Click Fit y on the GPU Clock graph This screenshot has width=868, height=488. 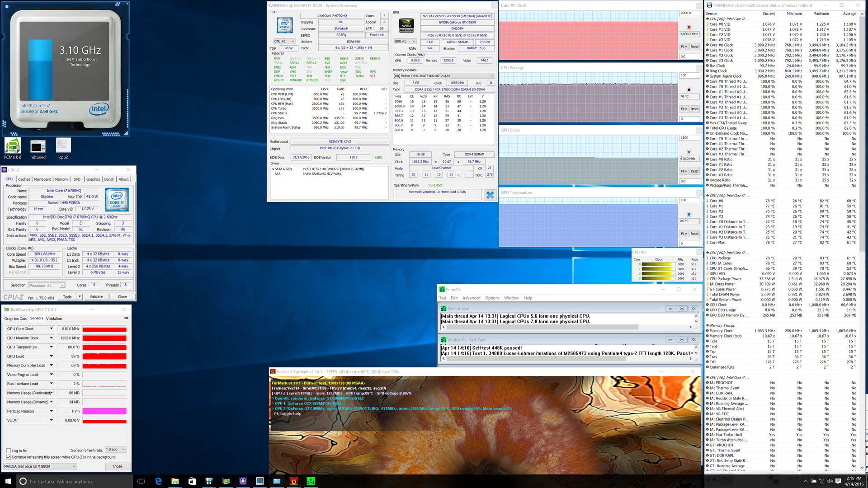click(684, 171)
